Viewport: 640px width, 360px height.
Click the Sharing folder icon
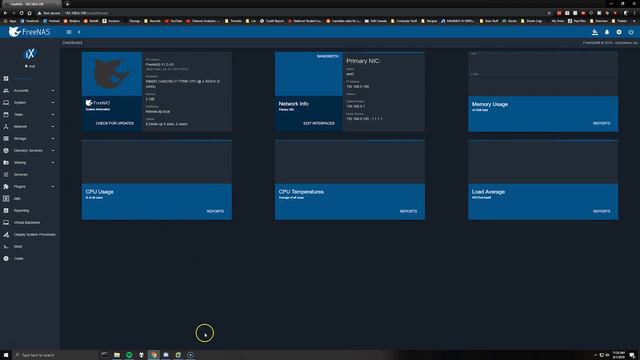coord(6,162)
